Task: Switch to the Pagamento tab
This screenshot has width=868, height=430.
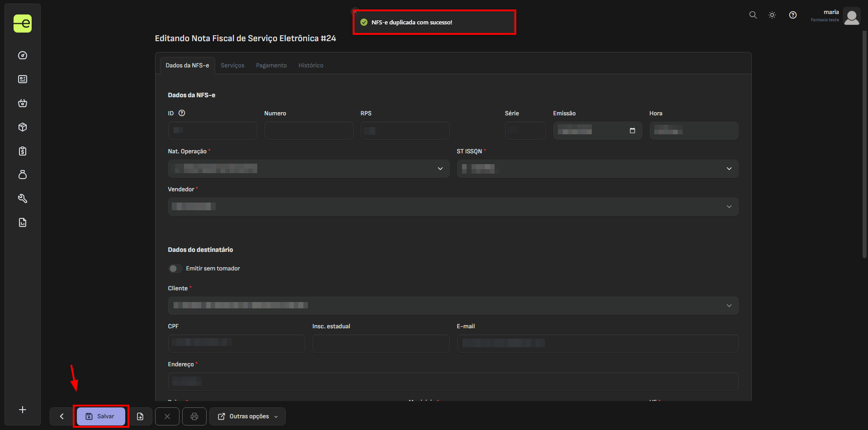Action: 271,66
